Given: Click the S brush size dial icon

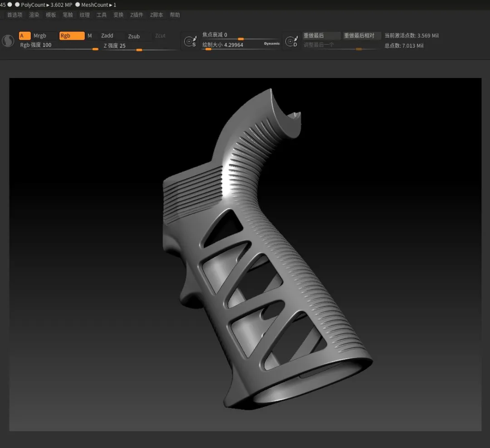Looking at the screenshot, I should click(190, 42).
